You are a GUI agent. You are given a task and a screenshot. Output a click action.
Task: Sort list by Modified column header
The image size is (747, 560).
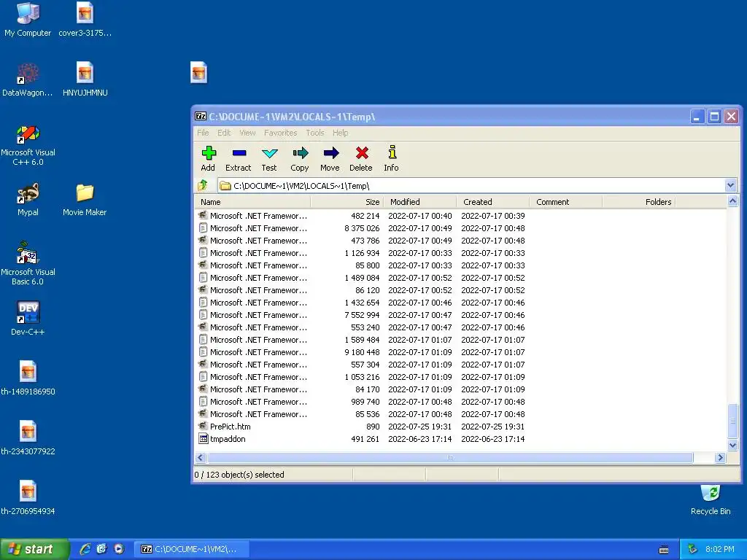(x=419, y=202)
